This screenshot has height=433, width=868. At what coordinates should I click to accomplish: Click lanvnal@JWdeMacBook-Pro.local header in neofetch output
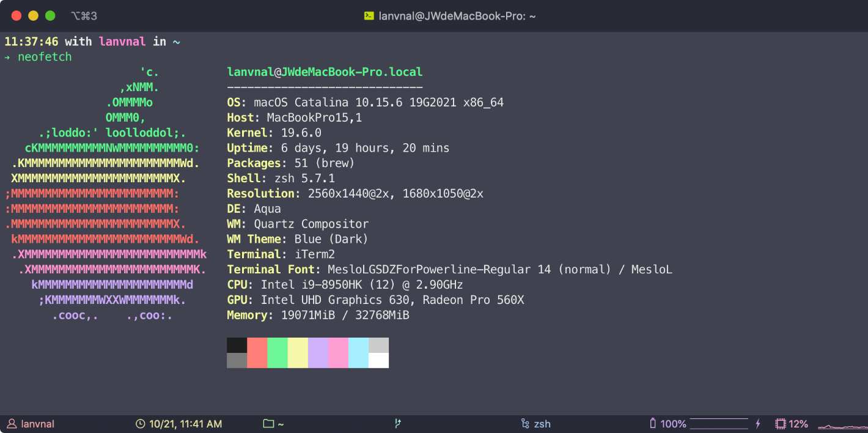coord(325,72)
